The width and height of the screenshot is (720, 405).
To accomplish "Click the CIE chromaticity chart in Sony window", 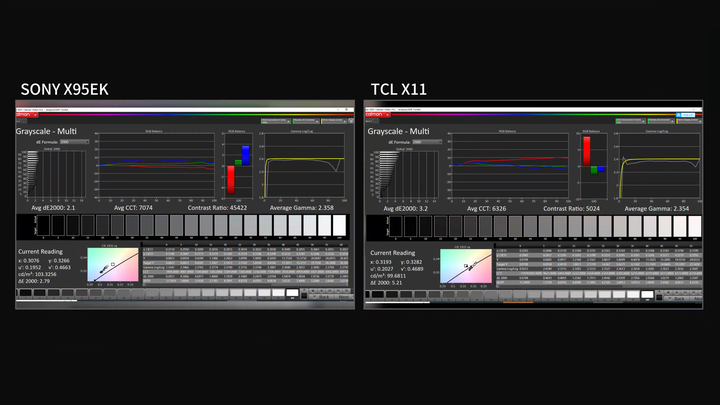I will 112,264.
